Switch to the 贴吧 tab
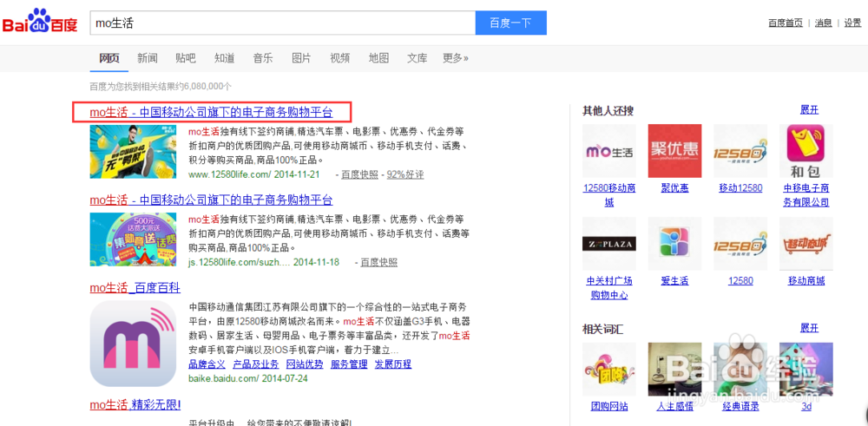The height and width of the screenshot is (426, 868). point(186,58)
